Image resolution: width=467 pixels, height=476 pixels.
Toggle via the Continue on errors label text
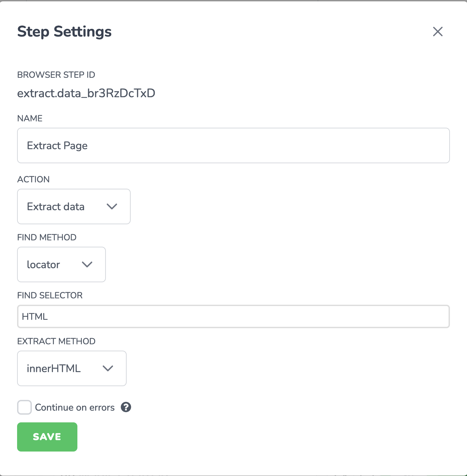tap(75, 407)
